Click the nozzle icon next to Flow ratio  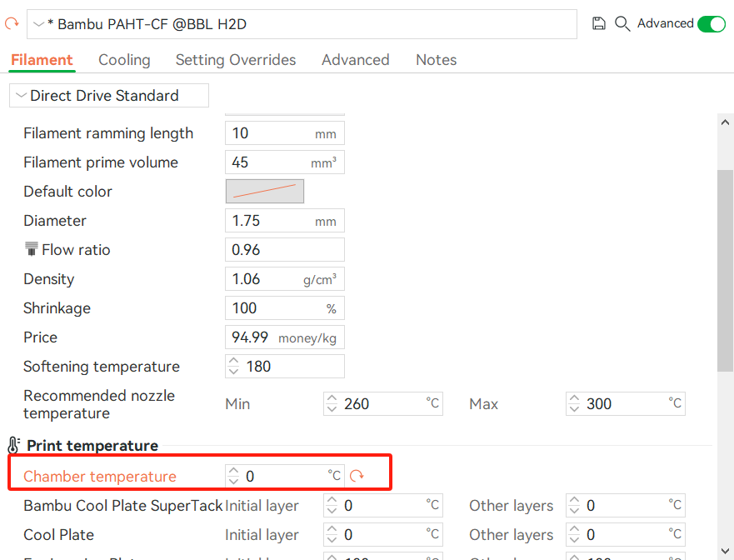(x=31, y=249)
